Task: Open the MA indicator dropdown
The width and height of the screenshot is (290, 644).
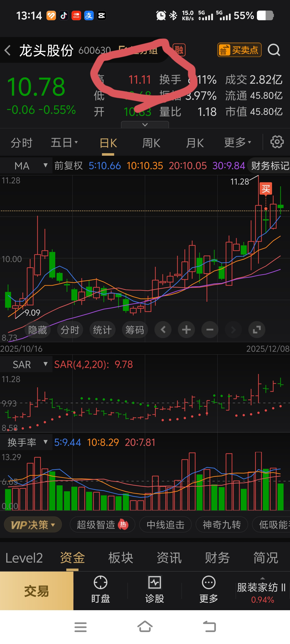Action: 26,166
